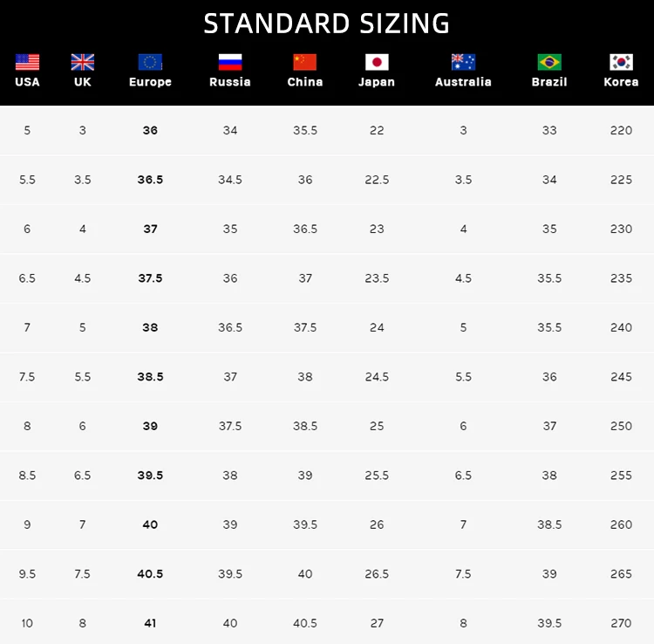
Task: Select Russia size 34.5 cell
Action: coord(230,180)
